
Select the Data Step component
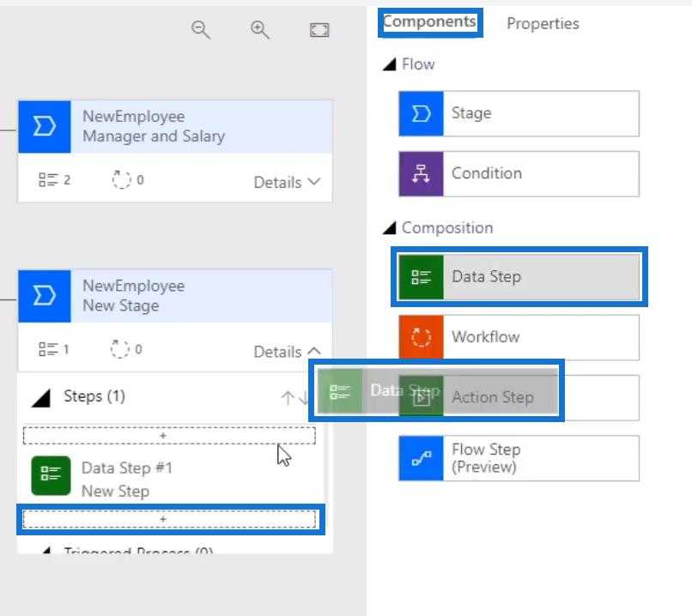(x=519, y=277)
